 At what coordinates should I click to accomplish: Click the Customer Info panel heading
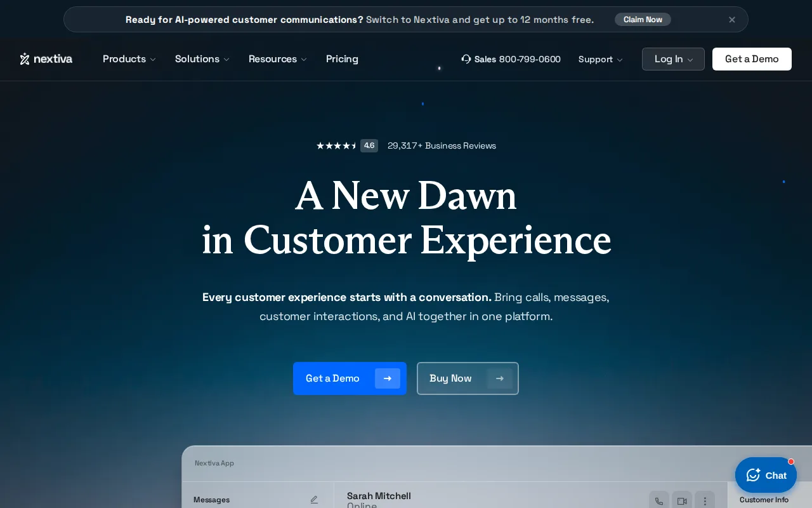pos(764,500)
